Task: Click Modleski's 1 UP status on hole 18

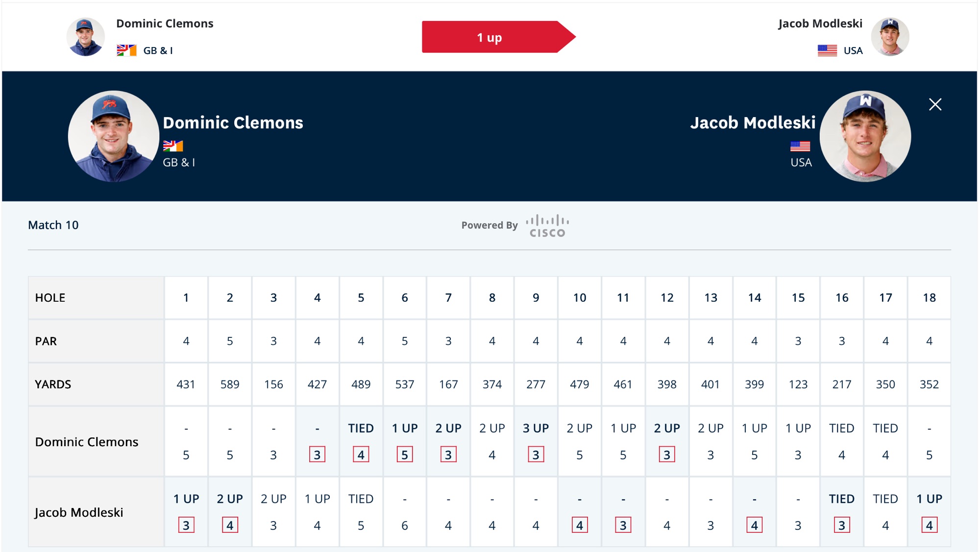Action: coord(929,499)
